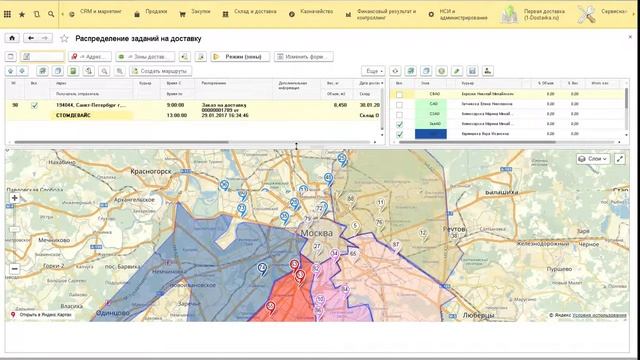Click the green САО zone color cell
Image resolution: width=640 pixels, height=360 pixels.
(431, 104)
